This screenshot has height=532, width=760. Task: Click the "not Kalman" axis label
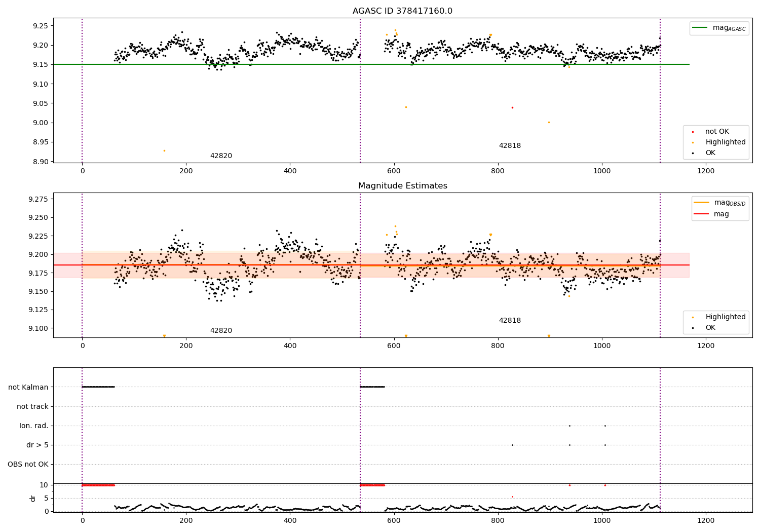(x=28, y=387)
